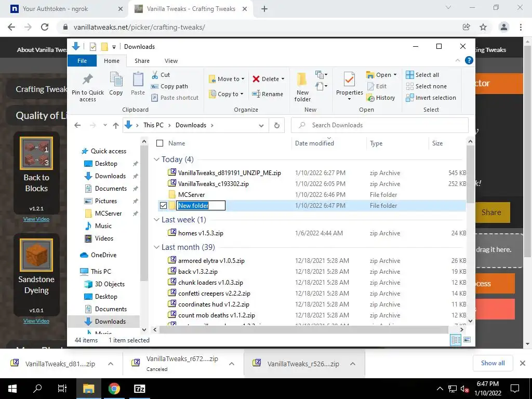This screenshot has width=532, height=399.
Task: Collapse the Last week (1) group
Action: click(156, 220)
